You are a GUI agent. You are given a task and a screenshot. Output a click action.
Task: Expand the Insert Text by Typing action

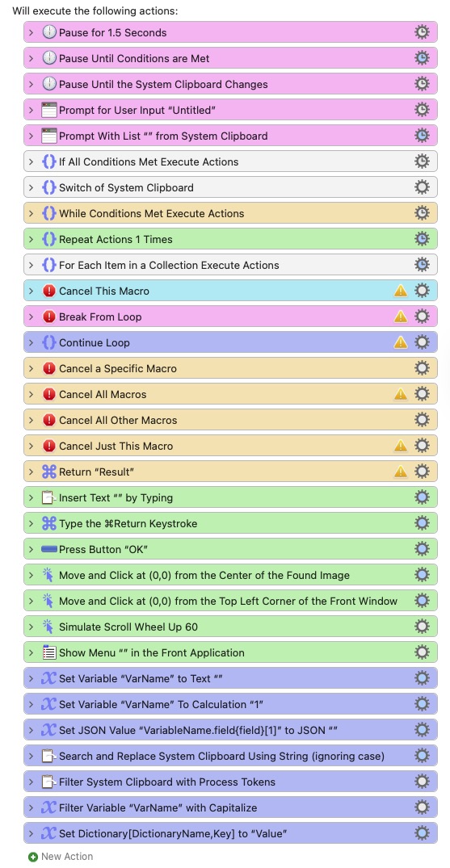(32, 497)
